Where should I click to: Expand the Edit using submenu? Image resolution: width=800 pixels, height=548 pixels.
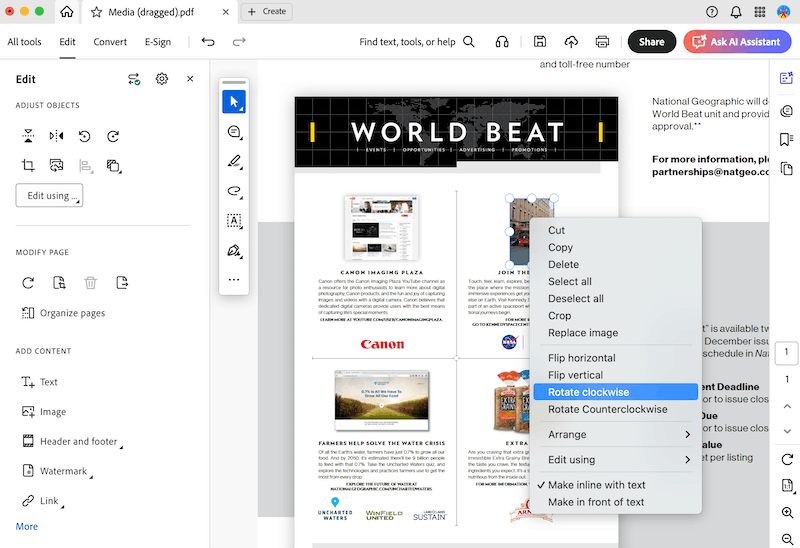pos(616,460)
